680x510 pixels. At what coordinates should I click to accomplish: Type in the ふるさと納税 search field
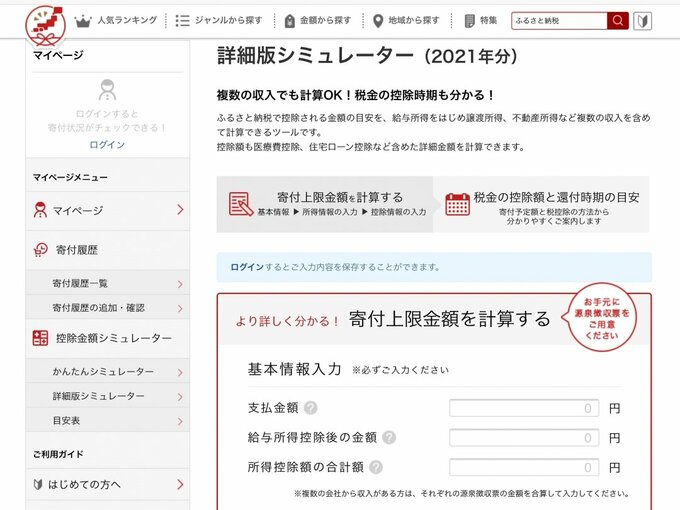pos(558,20)
